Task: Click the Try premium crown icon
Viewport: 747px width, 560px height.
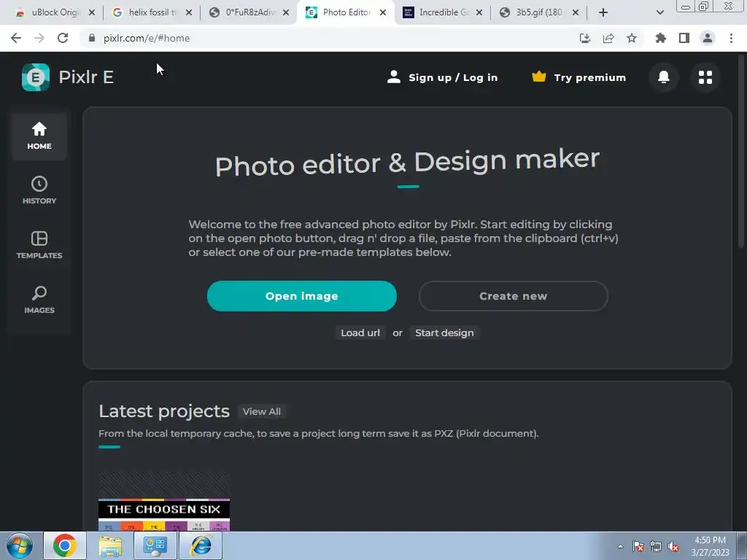Action: pyautogui.click(x=539, y=77)
